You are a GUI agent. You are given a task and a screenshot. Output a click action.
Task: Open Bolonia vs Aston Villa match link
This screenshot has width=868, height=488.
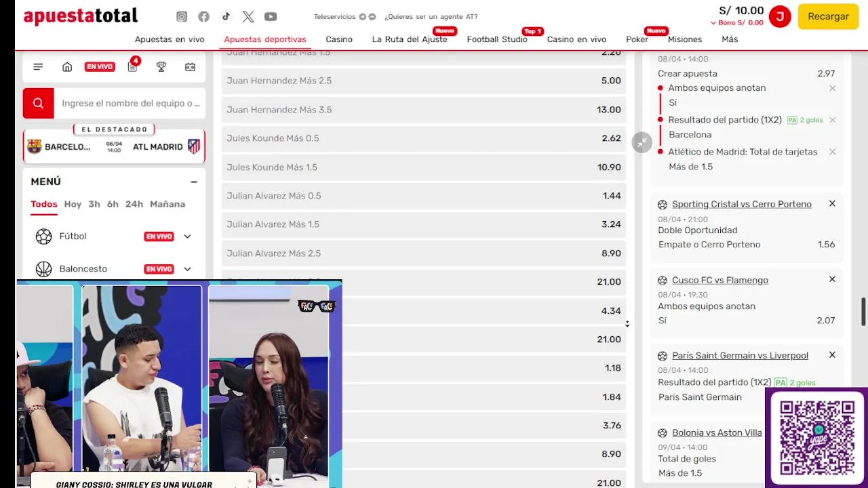click(x=717, y=432)
